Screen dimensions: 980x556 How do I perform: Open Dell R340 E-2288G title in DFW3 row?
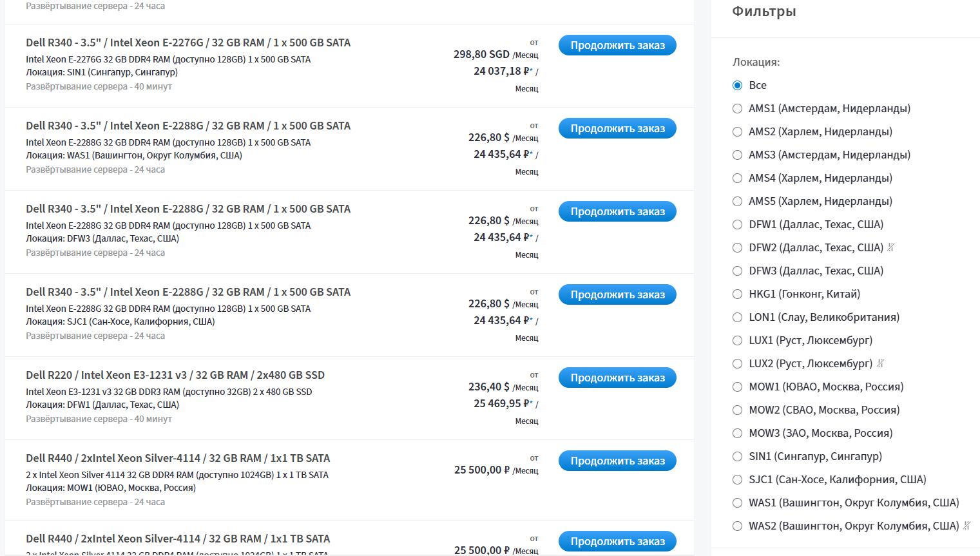tap(188, 209)
